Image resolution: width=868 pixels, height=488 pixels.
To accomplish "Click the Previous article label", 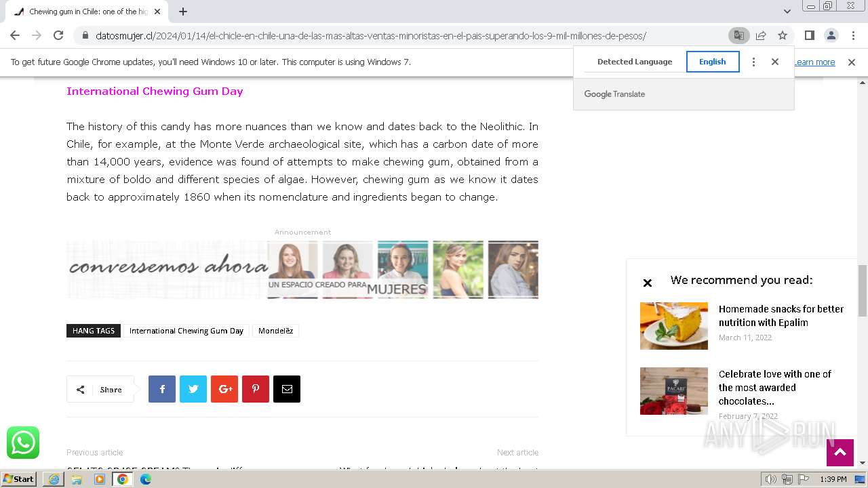I will [x=95, y=453].
